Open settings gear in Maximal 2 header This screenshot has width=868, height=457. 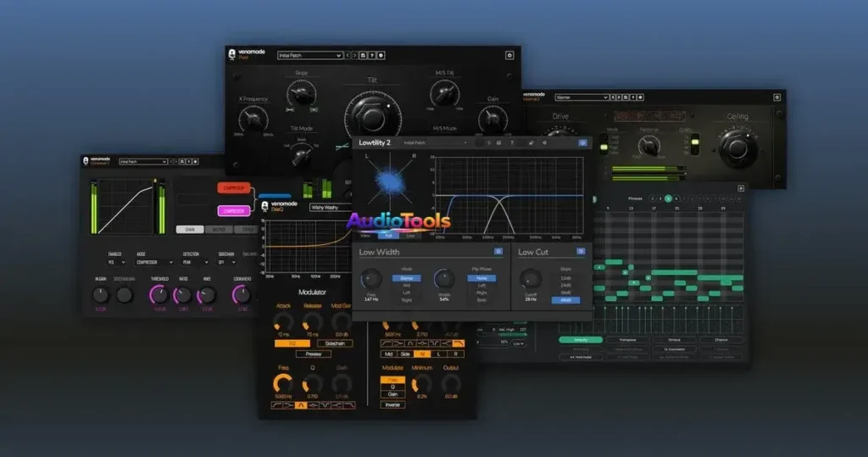click(641, 98)
